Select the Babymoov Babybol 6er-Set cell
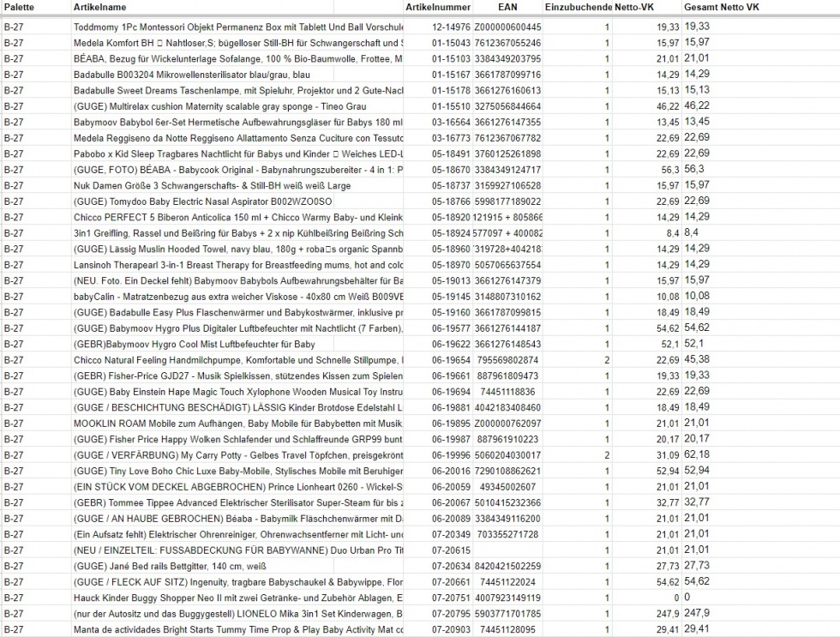 238,122
